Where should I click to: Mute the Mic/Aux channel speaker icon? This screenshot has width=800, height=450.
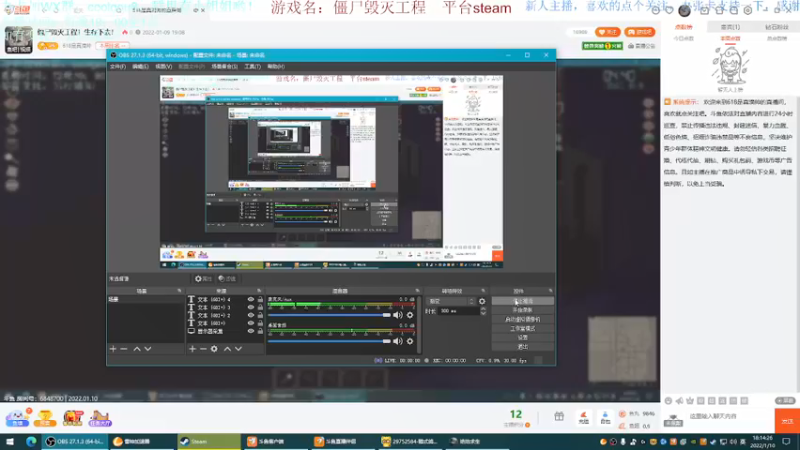[x=398, y=315]
